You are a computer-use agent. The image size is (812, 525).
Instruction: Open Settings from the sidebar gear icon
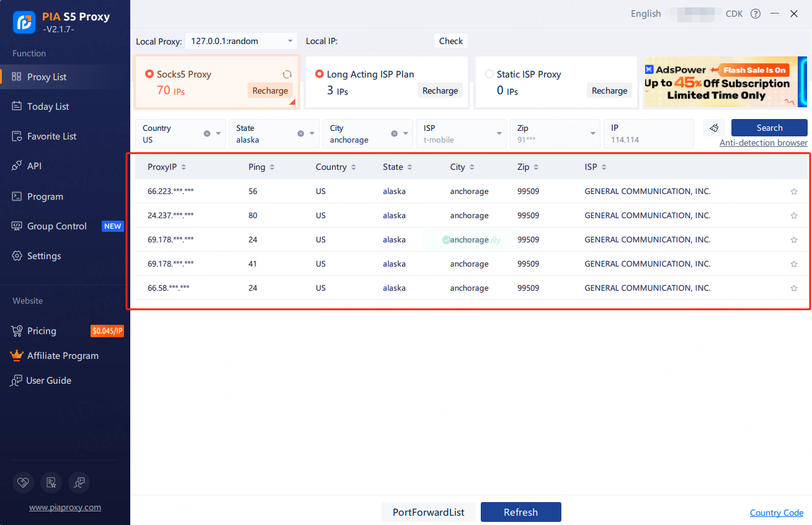tap(16, 255)
